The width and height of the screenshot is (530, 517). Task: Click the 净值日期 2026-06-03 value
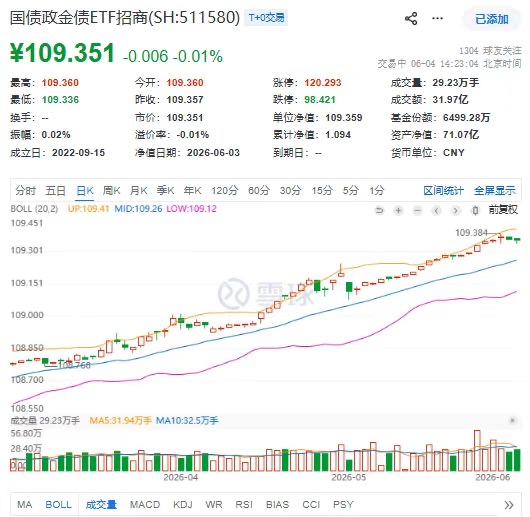click(213, 153)
